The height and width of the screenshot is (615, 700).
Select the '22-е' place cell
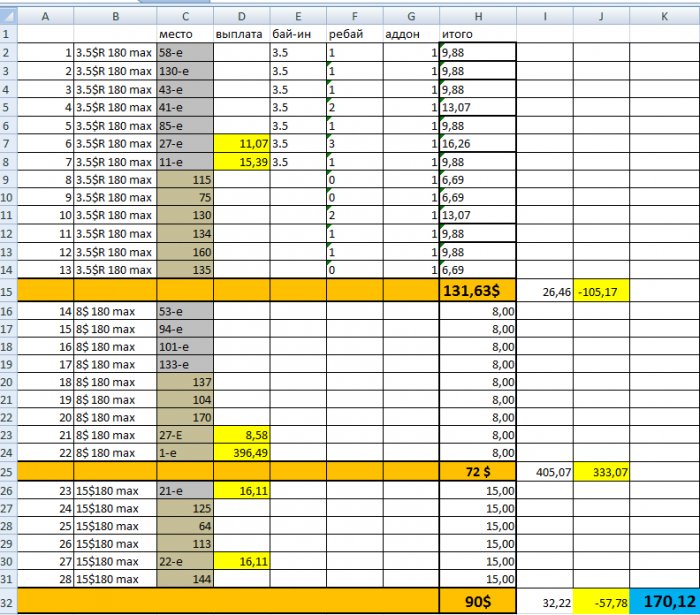pyautogui.click(x=185, y=561)
